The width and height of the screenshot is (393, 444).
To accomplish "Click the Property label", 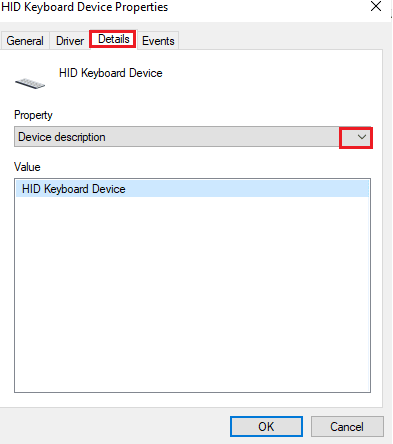I will (33, 115).
